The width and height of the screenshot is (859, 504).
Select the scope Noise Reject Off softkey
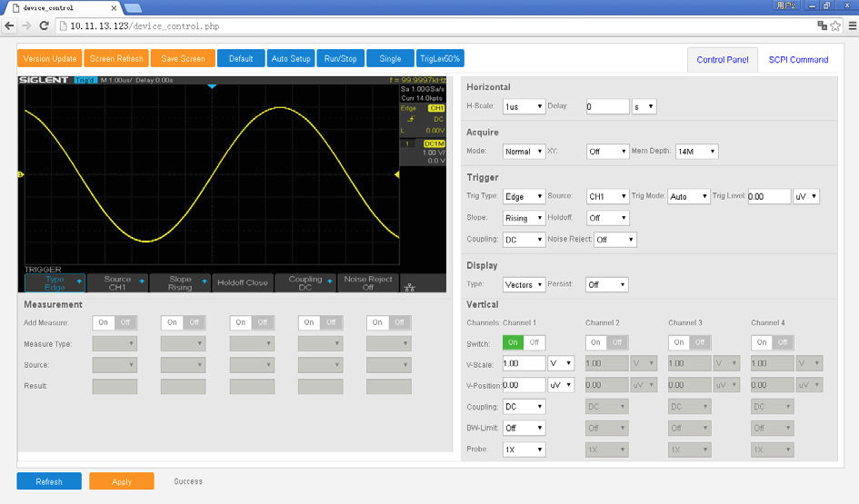tap(368, 283)
